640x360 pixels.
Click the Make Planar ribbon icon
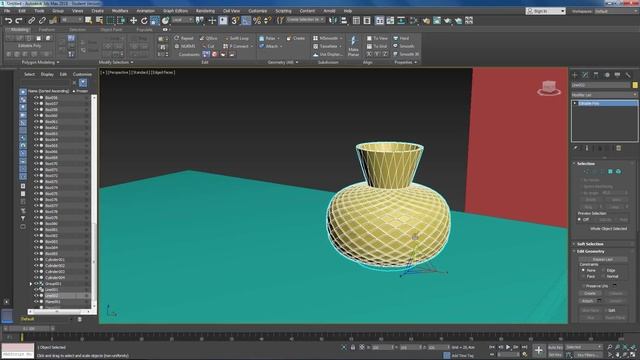click(353, 46)
